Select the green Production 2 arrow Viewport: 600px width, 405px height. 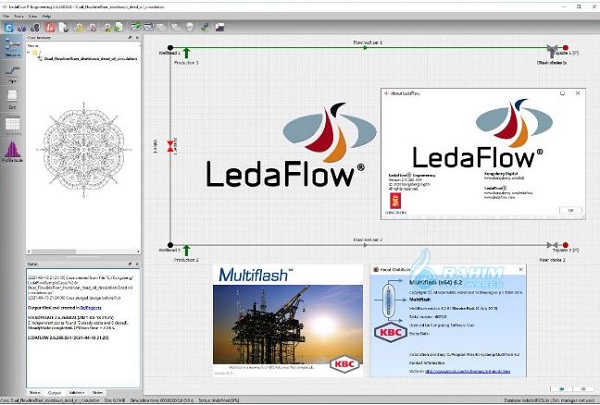pyautogui.click(x=186, y=250)
